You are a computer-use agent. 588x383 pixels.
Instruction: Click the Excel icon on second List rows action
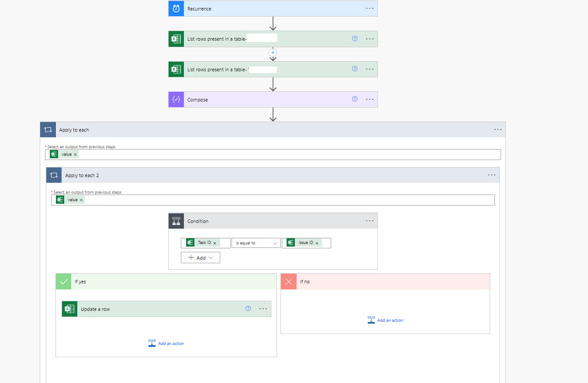click(x=176, y=69)
